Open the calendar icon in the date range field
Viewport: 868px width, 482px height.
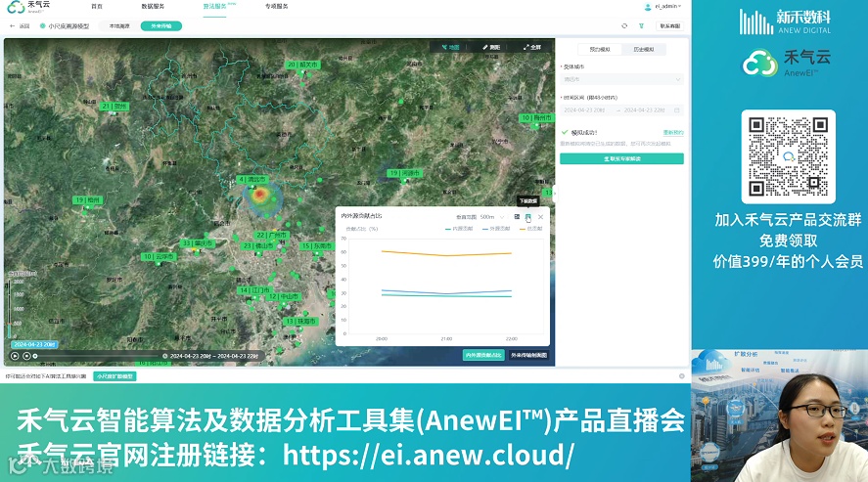point(676,110)
